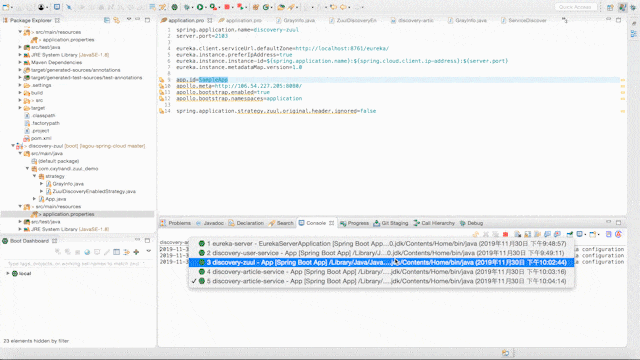640x360 pixels.
Task: Click the server.port=2103 line
Action: pyautogui.click(x=202, y=36)
